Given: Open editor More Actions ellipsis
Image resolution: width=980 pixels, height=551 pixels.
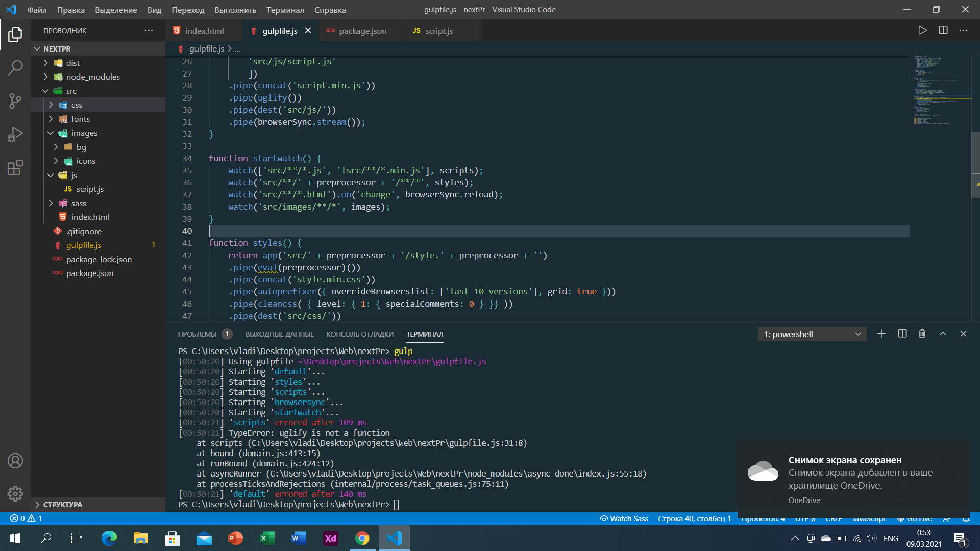Looking at the screenshot, I should pos(963,30).
